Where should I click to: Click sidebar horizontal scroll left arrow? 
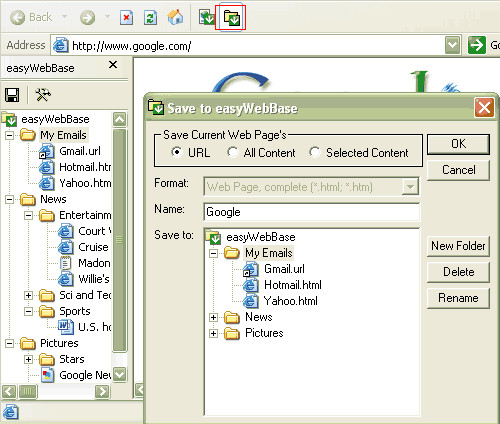9,391
